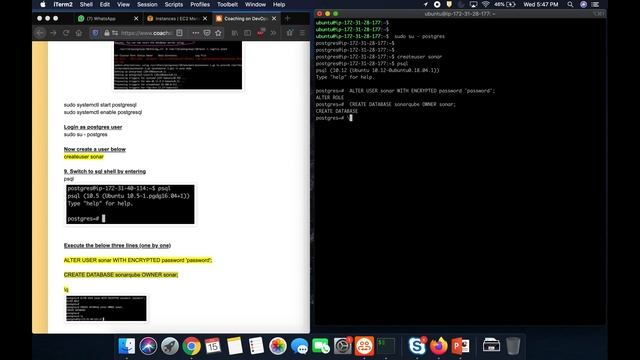Open Notes from the Dock
Screen dimensions: 640x360
pos(235,346)
